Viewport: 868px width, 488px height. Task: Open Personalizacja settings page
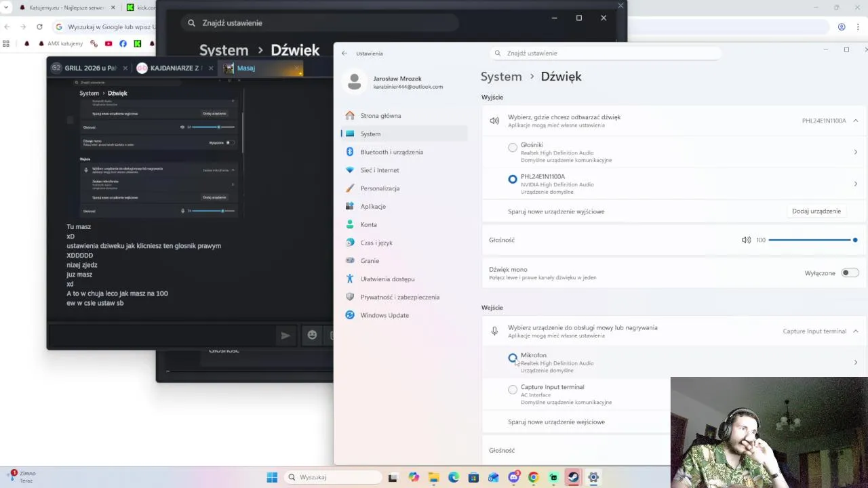(x=405, y=188)
